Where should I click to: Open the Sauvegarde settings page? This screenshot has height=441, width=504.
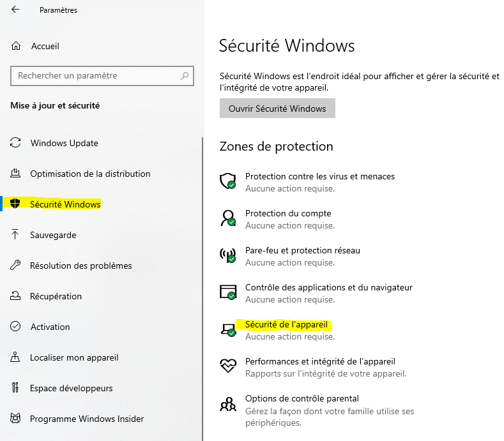pos(52,235)
